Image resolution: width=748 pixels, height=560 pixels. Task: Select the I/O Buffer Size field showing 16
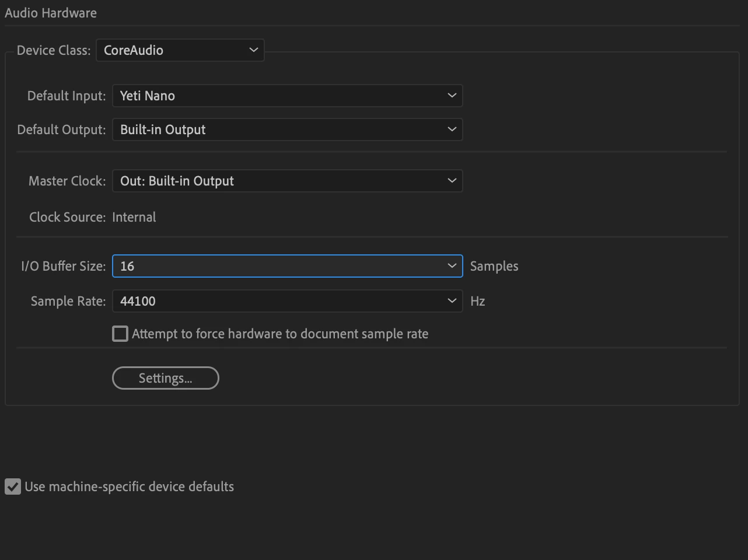[288, 266]
